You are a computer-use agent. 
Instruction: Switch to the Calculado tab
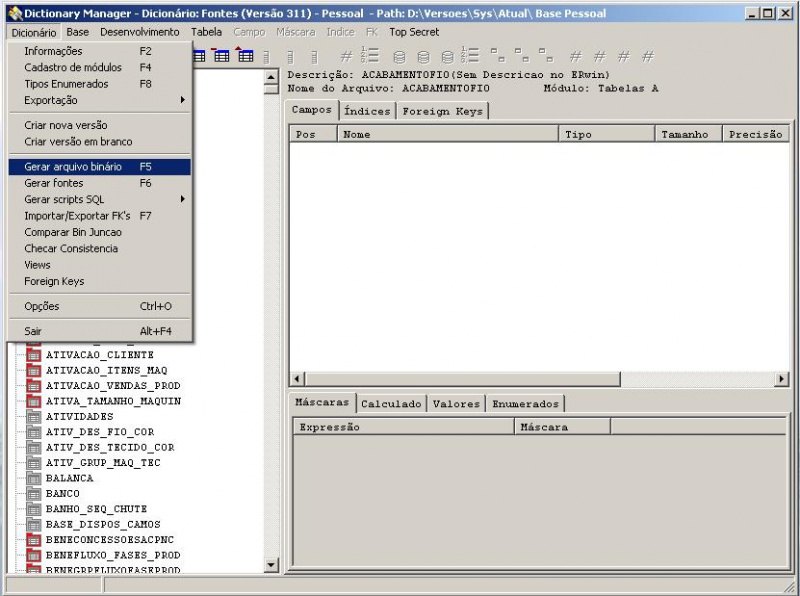click(391, 404)
